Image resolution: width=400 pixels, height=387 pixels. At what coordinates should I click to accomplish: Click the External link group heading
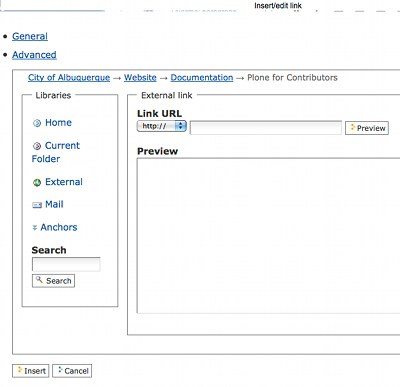(x=167, y=95)
